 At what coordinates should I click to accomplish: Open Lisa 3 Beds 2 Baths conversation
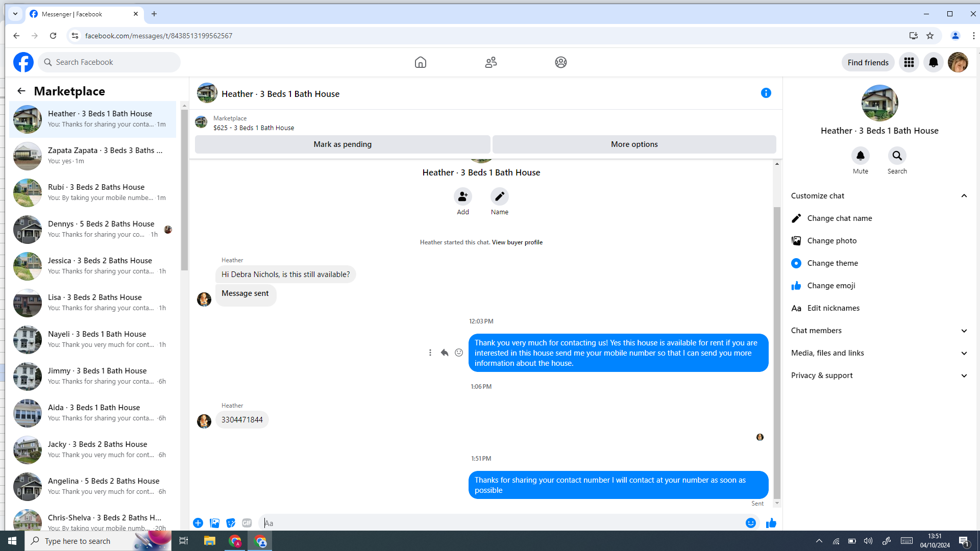point(93,303)
